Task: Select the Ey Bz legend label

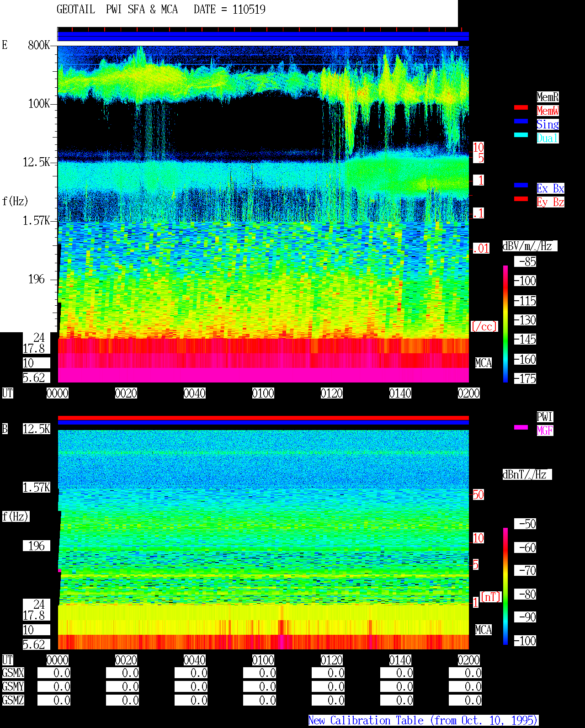Action: point(550,202)
